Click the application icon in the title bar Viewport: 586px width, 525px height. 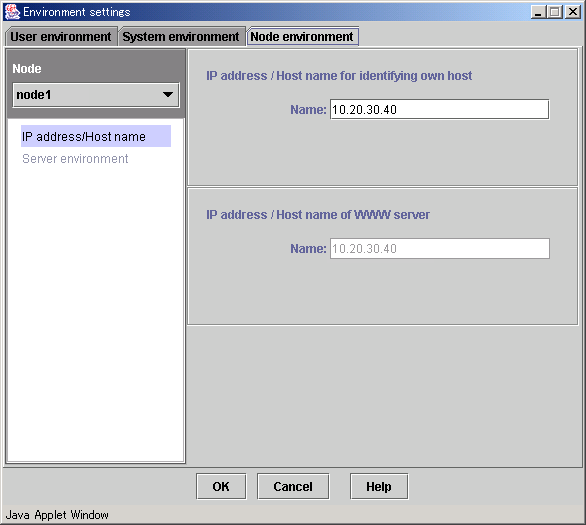pyautogui.click(x=12, y=12)
